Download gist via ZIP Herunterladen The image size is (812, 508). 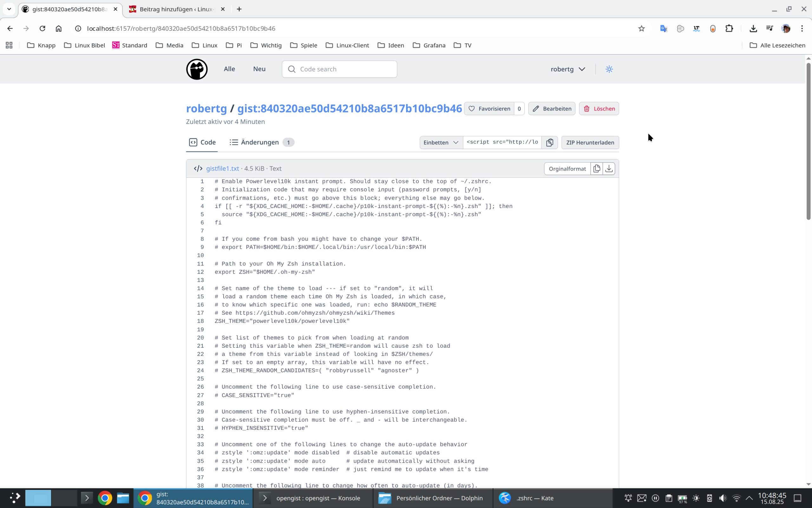[590, 143]
